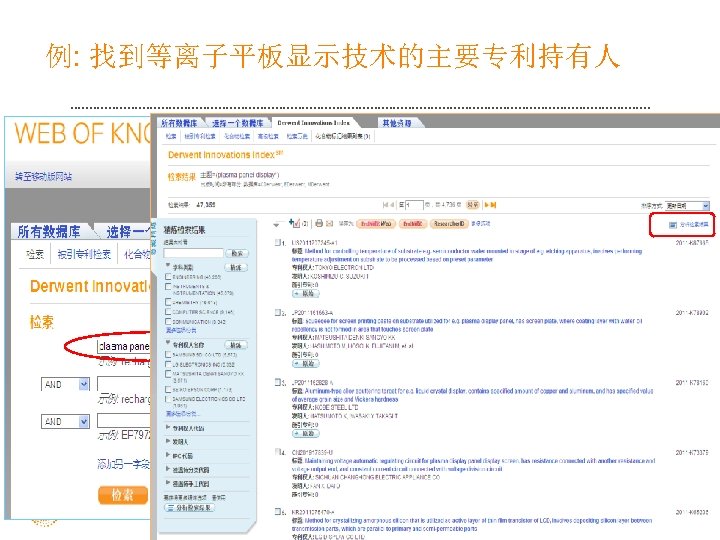Open second AND operator dropdown in search form
720x540 pixels.
point(65,422)
